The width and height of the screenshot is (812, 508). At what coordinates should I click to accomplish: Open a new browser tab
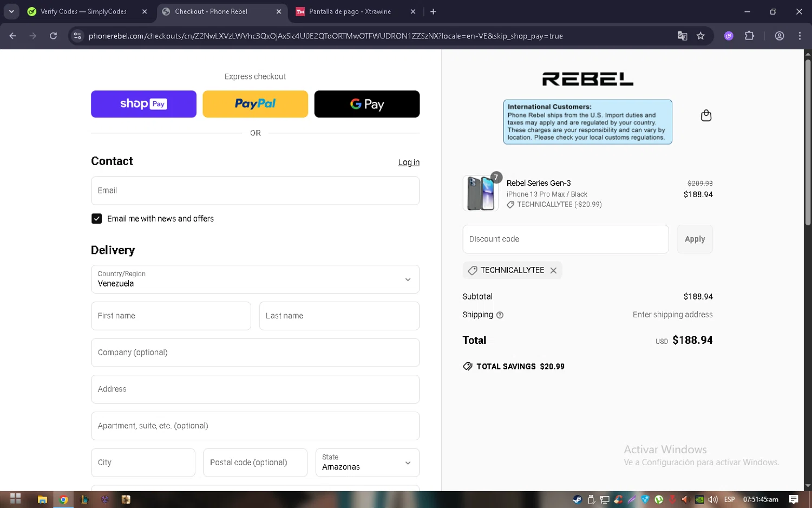coord(433,11)
